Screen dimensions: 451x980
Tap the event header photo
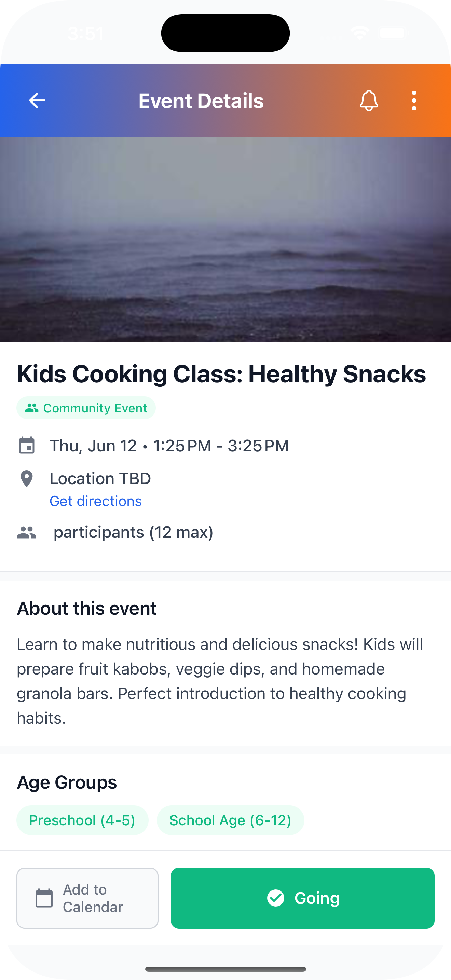click(225, 240)
